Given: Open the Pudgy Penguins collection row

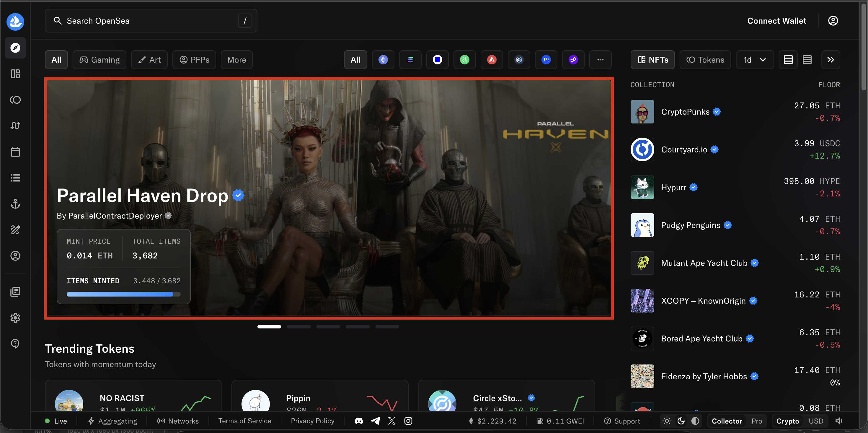Looking at the screenshot, I should coord(735,225).
